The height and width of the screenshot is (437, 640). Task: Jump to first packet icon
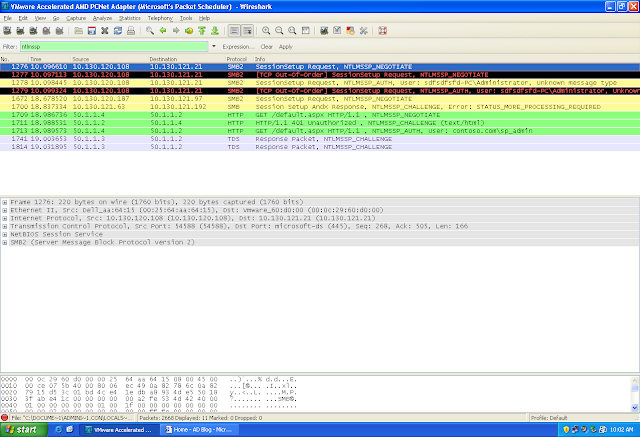(202, 31)
